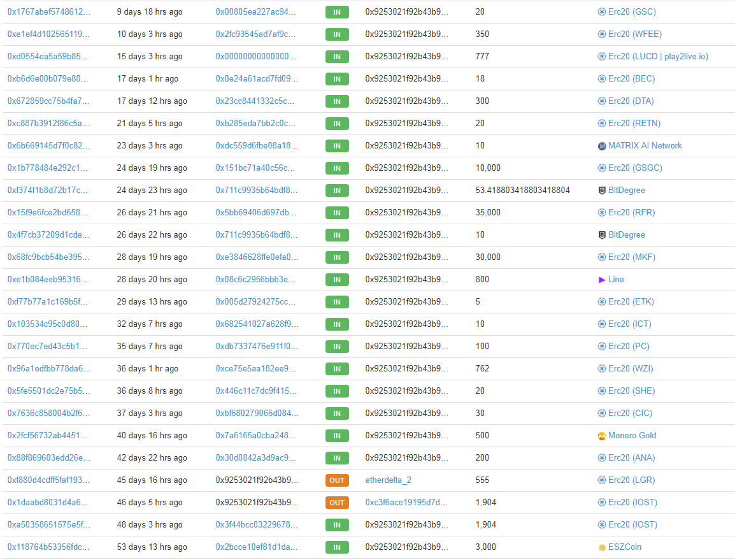Click the Erc20 (CIC) token icon
Screen dimensions: 735x560
(602, 413)
